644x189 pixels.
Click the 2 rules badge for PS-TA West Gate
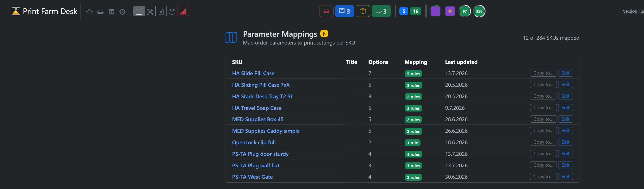(413, 177)
